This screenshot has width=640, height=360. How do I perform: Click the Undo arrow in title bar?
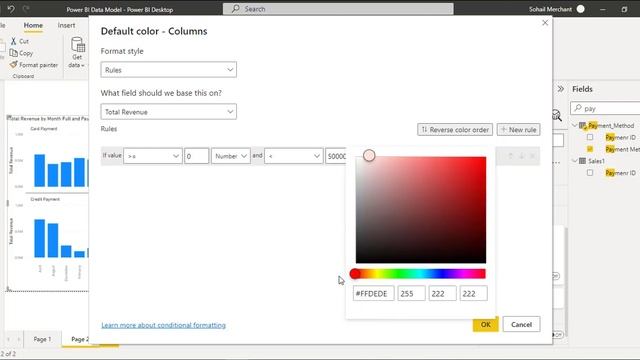click(x=11, y=9)
